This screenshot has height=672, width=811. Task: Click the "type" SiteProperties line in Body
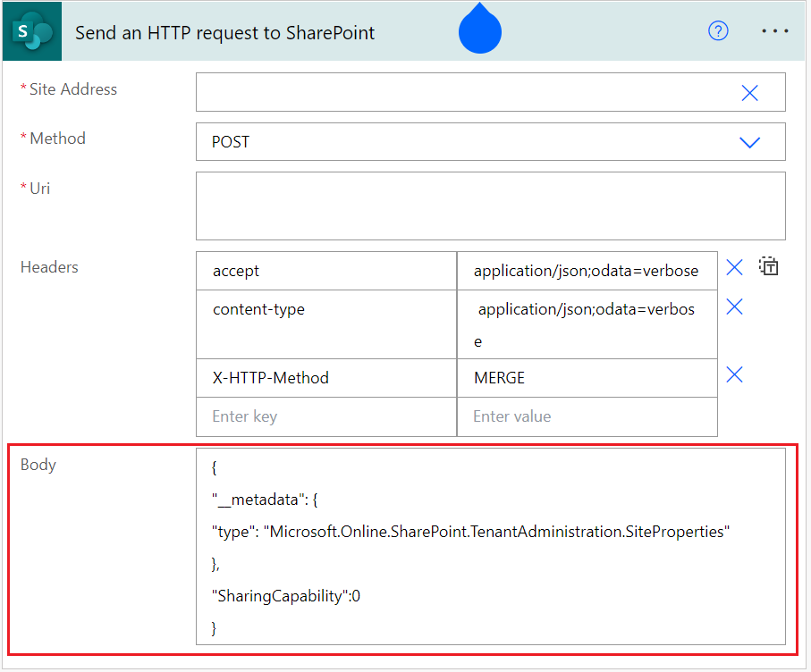click(x=470, y=532)
